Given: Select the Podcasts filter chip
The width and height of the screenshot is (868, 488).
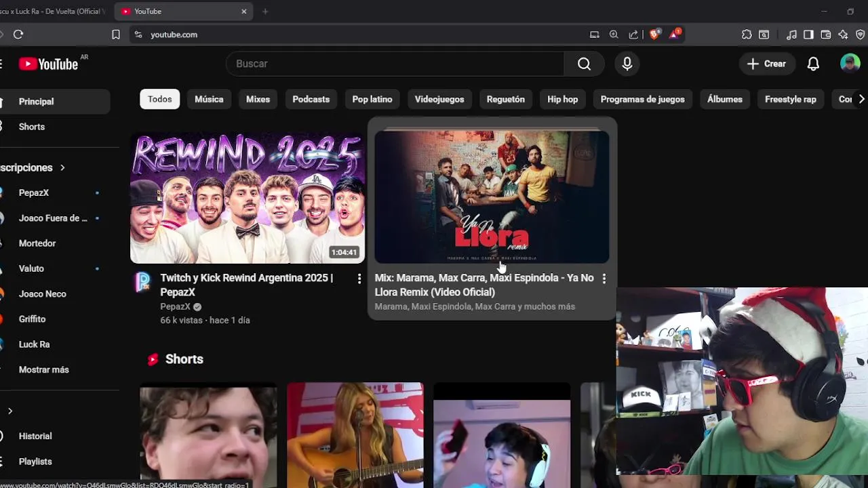Looking at the screenshot, I should click(x=311, y=99).
